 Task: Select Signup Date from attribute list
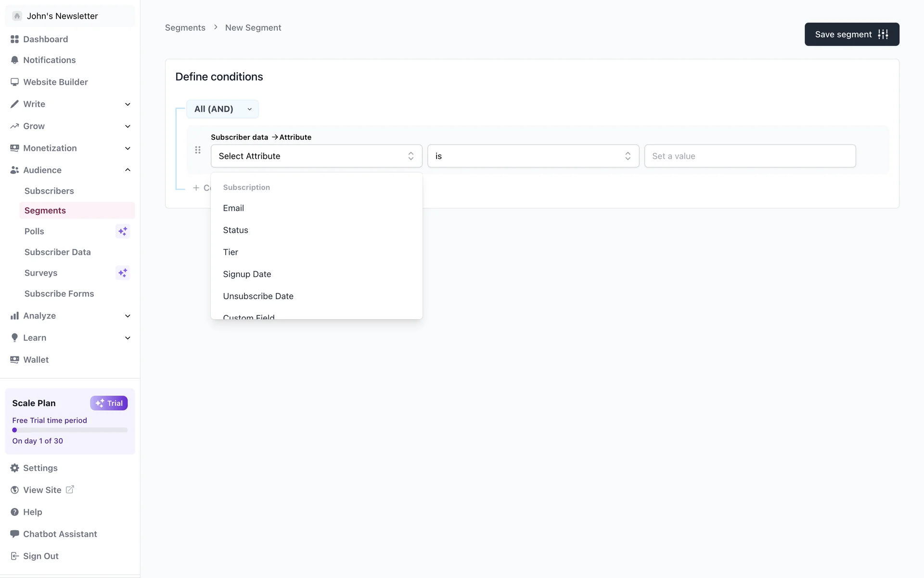tap(247, 274)
